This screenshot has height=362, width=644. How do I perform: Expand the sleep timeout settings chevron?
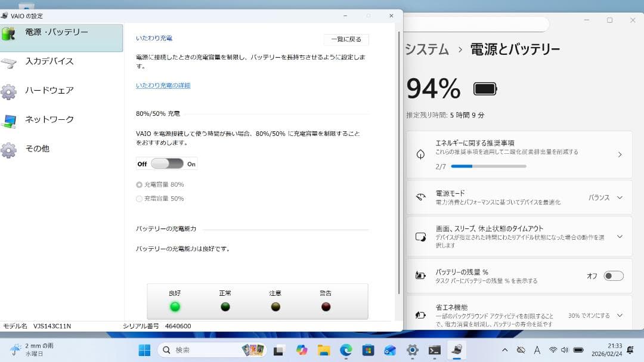[621, 236]
